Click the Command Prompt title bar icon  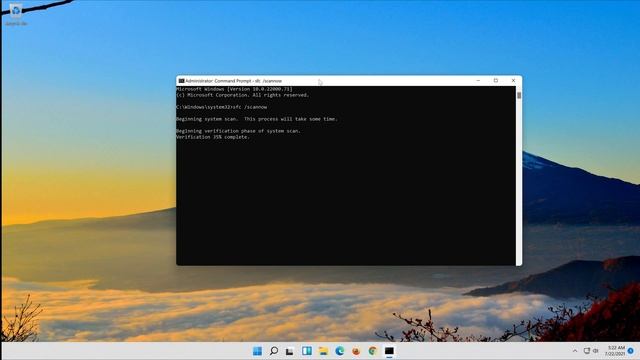click(181, 81)
